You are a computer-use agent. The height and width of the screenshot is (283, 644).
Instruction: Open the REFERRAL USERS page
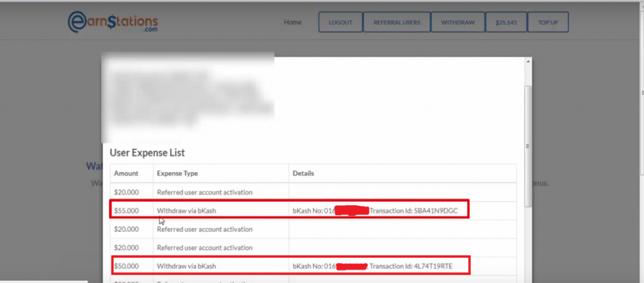[397, 23]
